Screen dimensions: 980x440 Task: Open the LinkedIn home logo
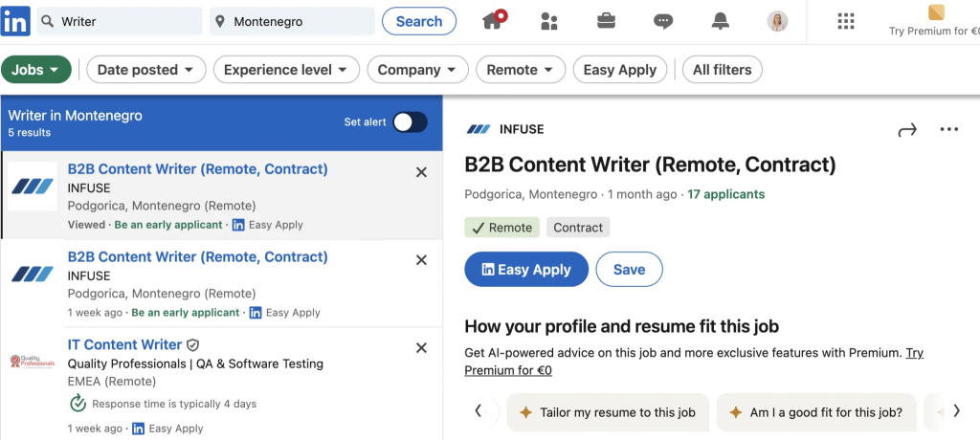(x=15, y=21)
